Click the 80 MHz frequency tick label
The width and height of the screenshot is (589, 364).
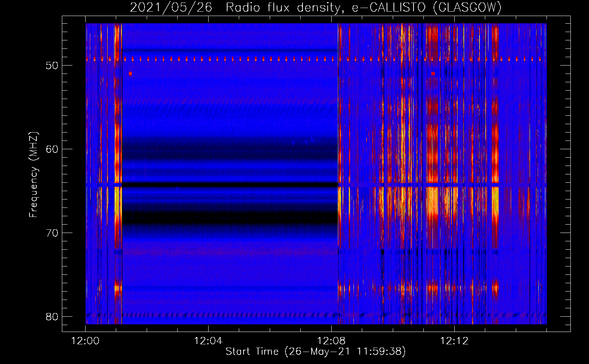52,317
